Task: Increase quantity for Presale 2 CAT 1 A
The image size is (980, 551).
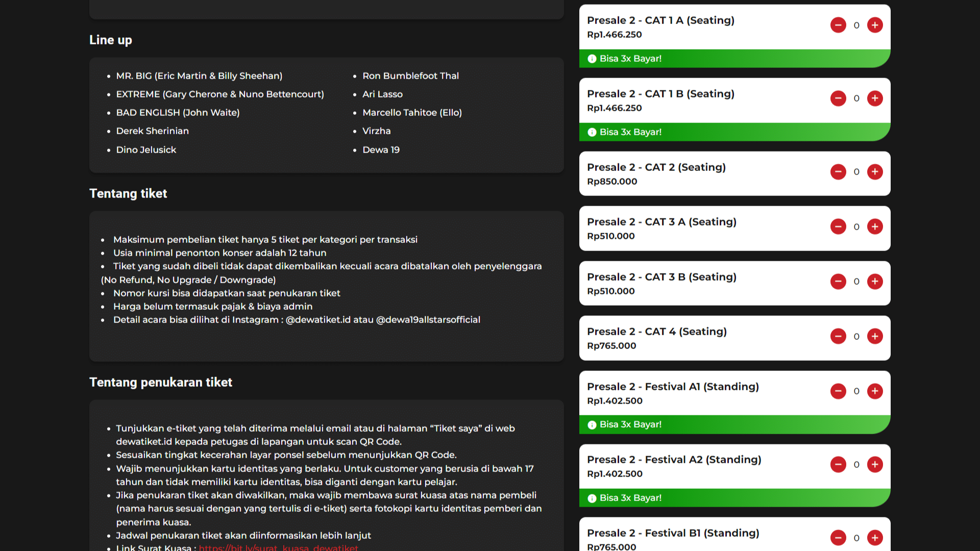Action: click(875, 25)
